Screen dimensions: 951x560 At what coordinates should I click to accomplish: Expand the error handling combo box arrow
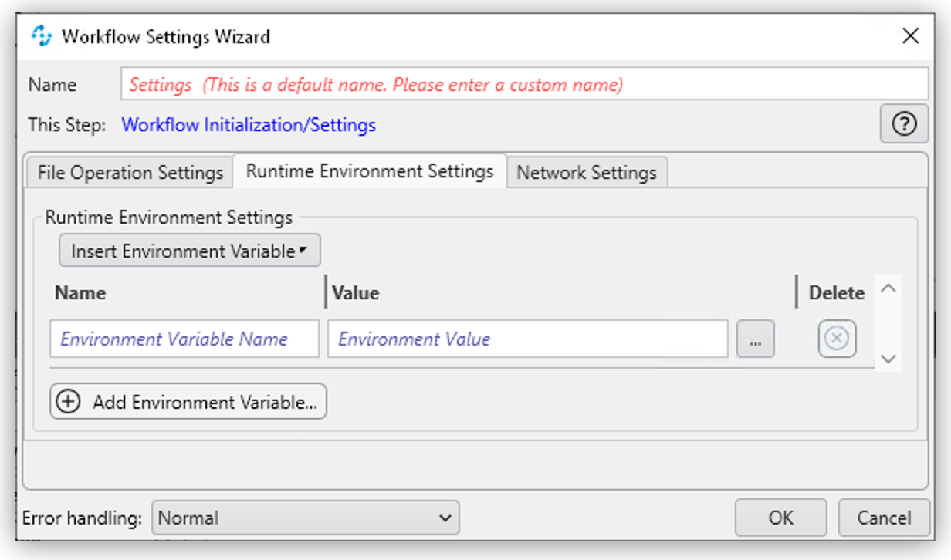[x=445, y=518]
